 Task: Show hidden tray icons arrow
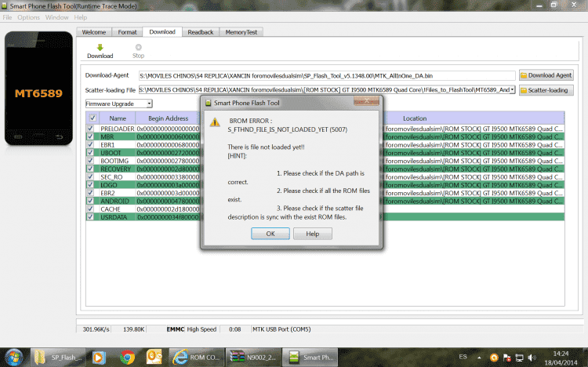479,358
